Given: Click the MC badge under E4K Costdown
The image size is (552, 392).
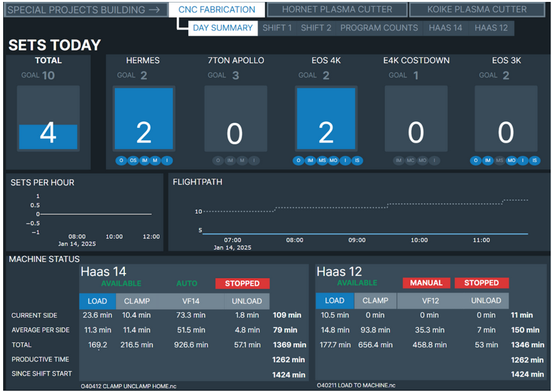Looking at the screenshot, I should 411,161.
